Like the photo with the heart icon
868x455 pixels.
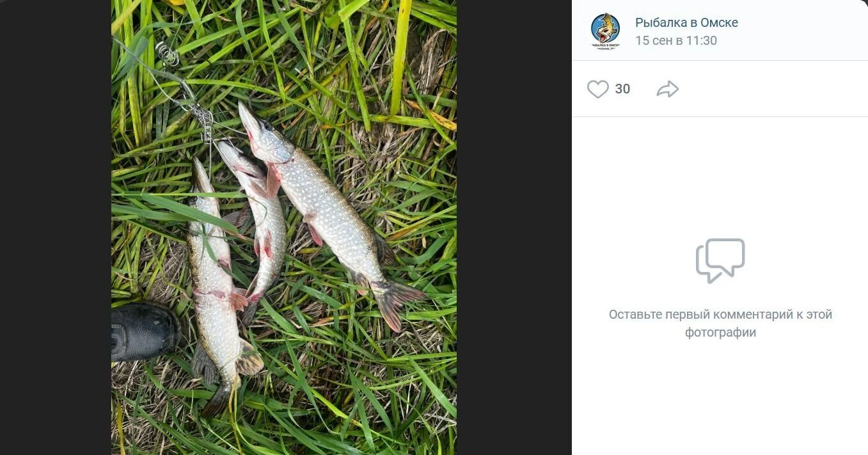(x=598, y=89)
